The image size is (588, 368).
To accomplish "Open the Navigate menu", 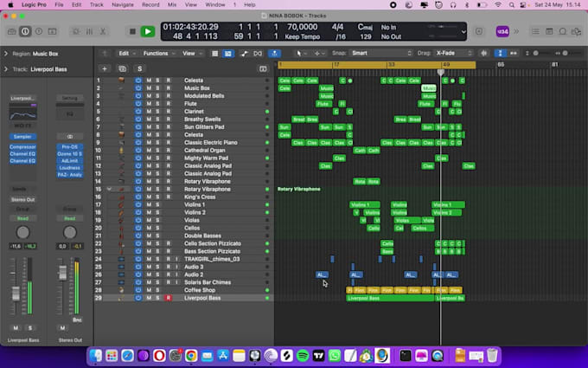I will [x=123, y=5].
